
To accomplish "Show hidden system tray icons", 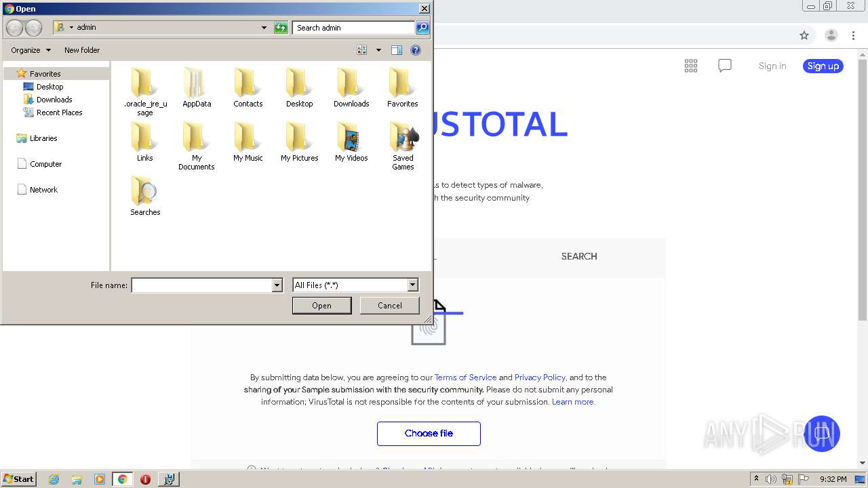I will 756,479.
